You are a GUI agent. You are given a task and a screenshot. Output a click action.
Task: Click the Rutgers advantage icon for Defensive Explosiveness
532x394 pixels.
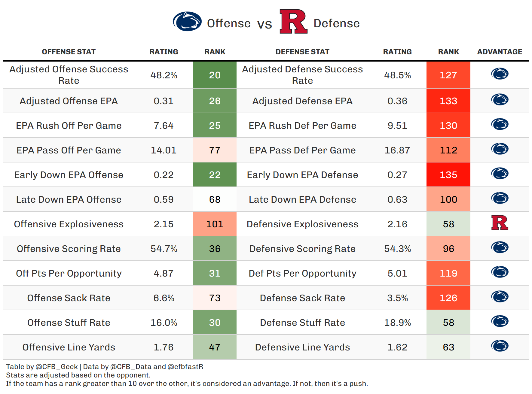tap(500, 223)
